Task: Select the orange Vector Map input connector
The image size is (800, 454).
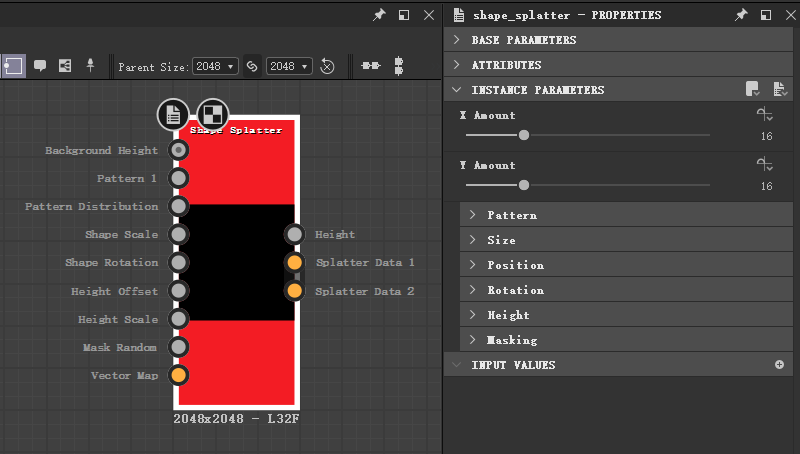Action: point(179,375)
